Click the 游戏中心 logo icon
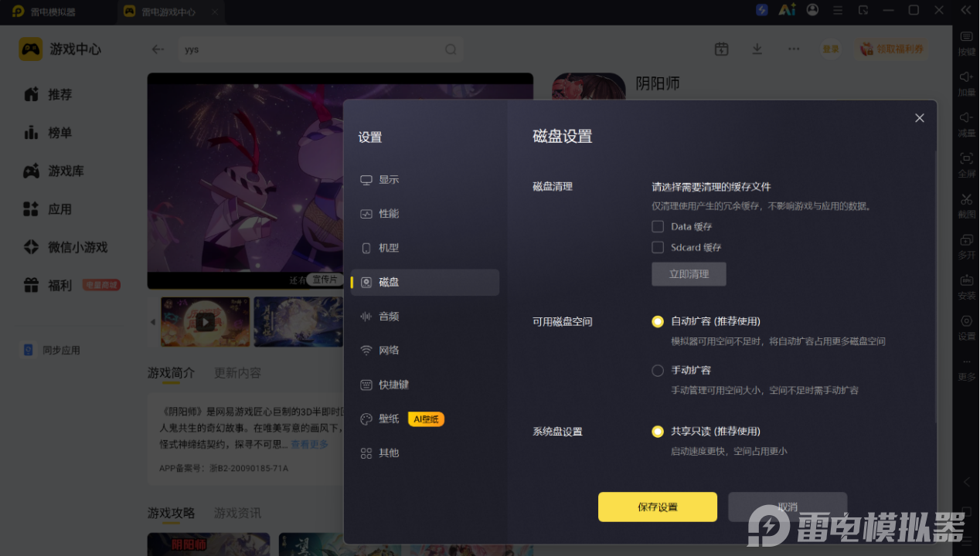This screenshot has height=556, width=980. (x=31, y=49)
